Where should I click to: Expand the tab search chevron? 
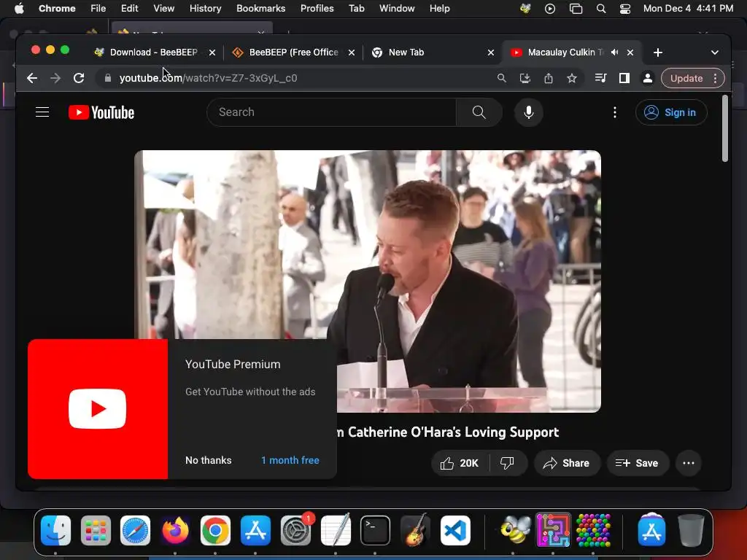715,52
